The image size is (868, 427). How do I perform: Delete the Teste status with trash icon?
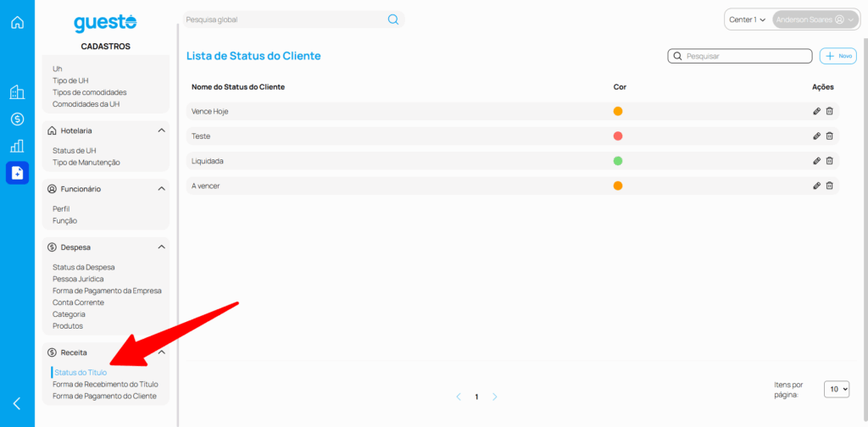pos(830,136)
